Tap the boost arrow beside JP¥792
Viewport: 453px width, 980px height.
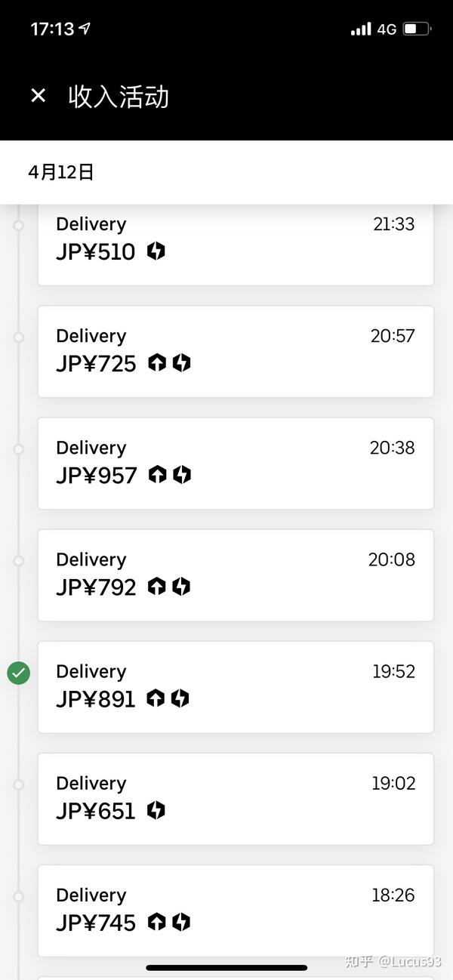(158, 587)
